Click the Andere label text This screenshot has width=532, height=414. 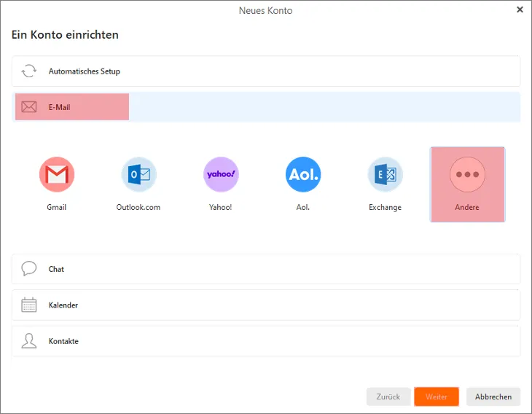[467, 207]
